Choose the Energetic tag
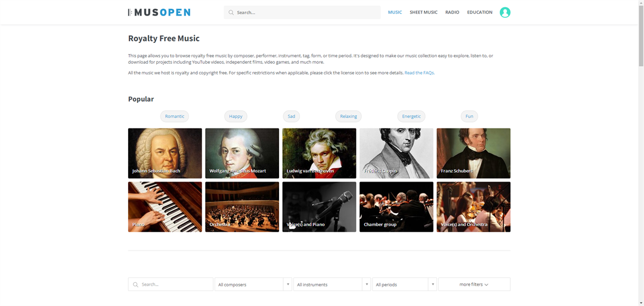The image size is (644, 306). (x=411, y=116)
